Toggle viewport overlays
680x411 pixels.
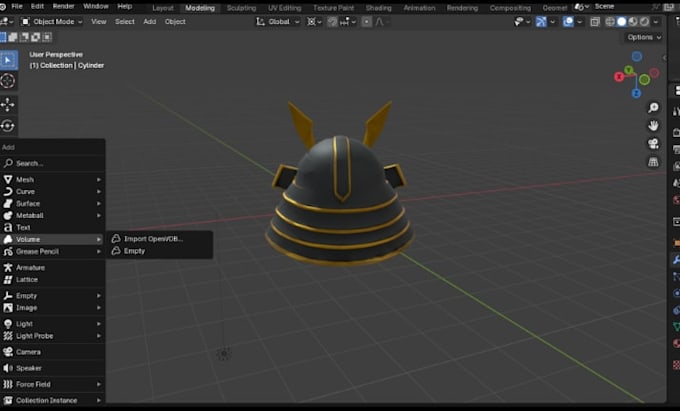[x=568, y=22]
